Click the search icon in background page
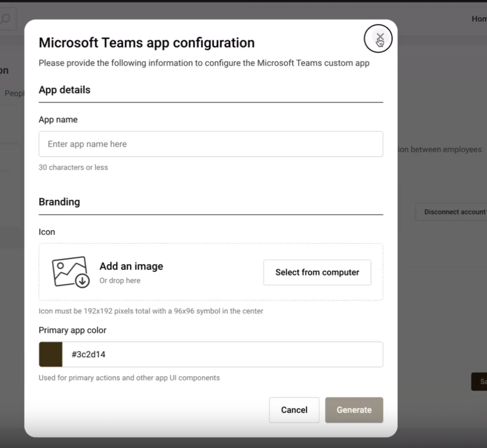The height and width of the screenshot is (448, 487). [5, 19]
